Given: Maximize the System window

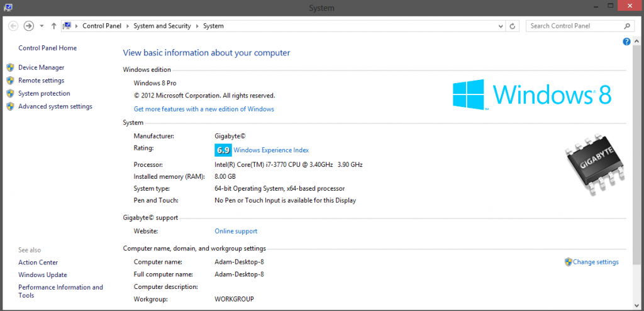Looking at the screenshot, I should click(611, 6).
